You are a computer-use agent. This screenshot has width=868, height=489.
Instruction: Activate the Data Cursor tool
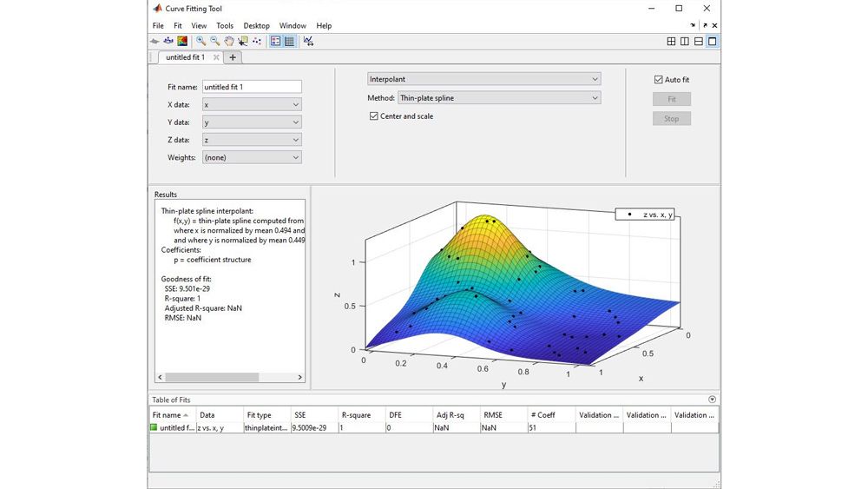coord(243,41)
